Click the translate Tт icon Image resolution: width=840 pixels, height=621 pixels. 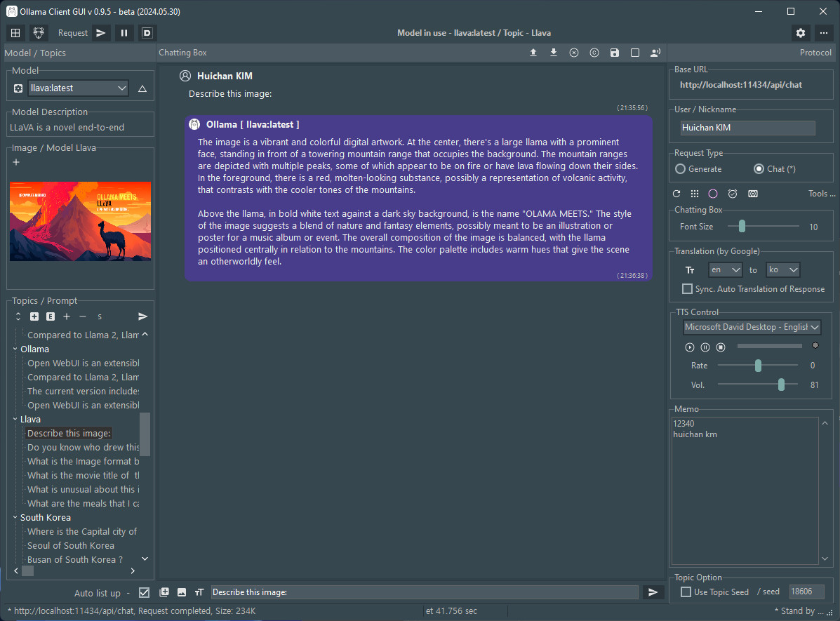pyautogui.click(x=690, y=270)
